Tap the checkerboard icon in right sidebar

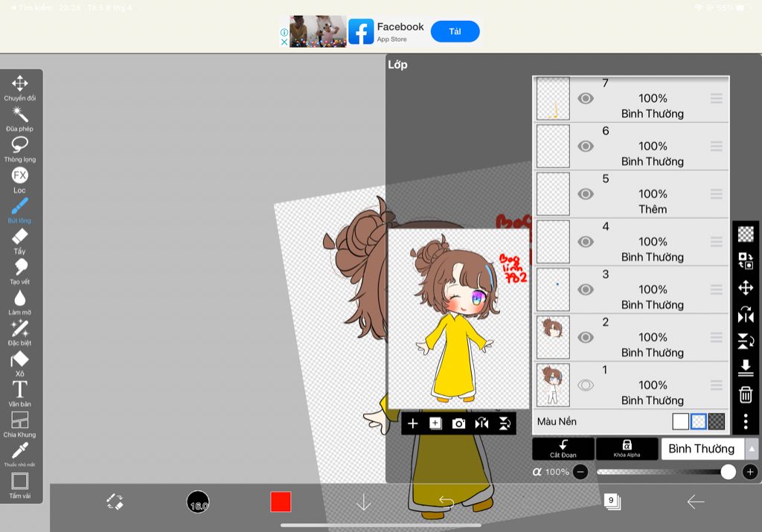[746, 234]
